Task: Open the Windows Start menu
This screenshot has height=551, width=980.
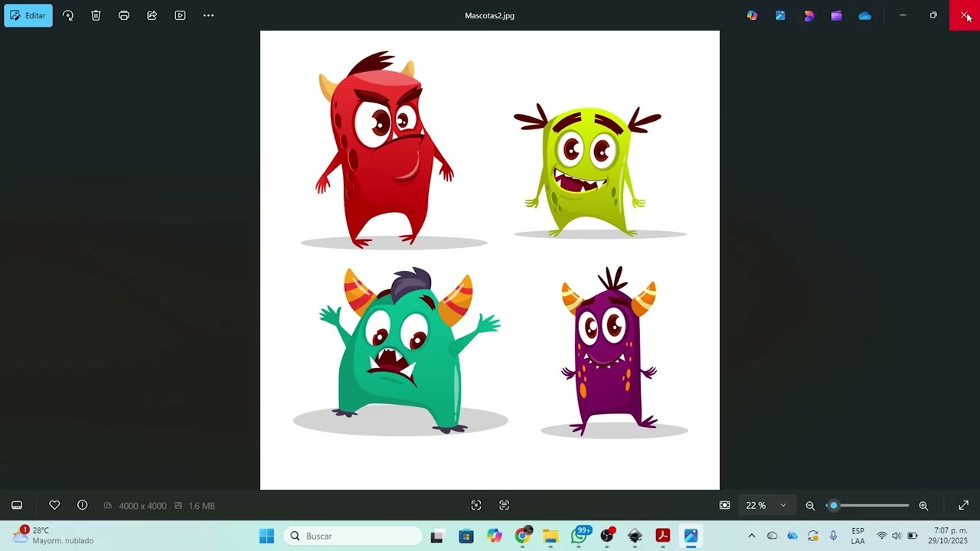Action: (266, 536)
